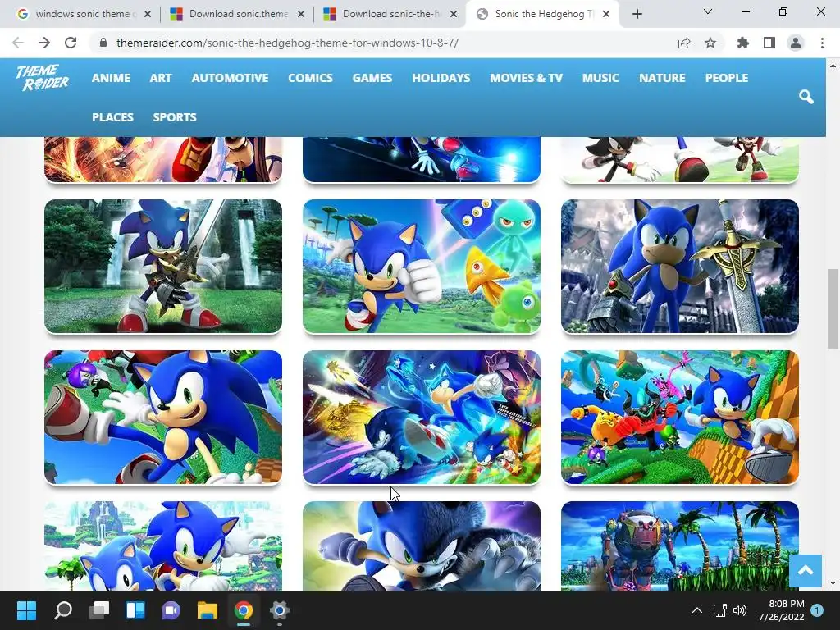The height and width of the screenshot is (630, 840).
Task: Go to the PEOPLE category
Action: point(727,78)
